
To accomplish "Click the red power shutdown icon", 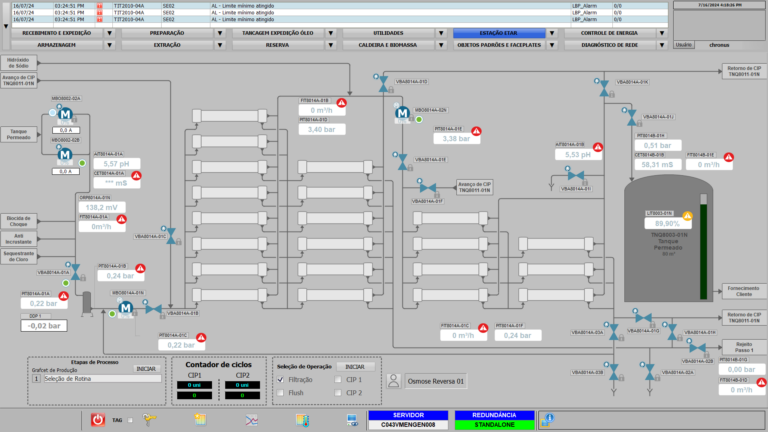I will [97, 420].
